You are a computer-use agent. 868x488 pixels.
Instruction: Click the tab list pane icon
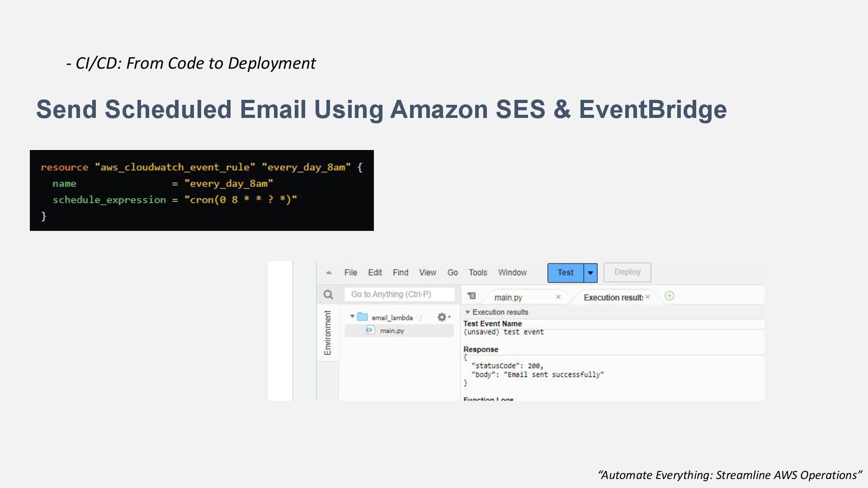472,296
